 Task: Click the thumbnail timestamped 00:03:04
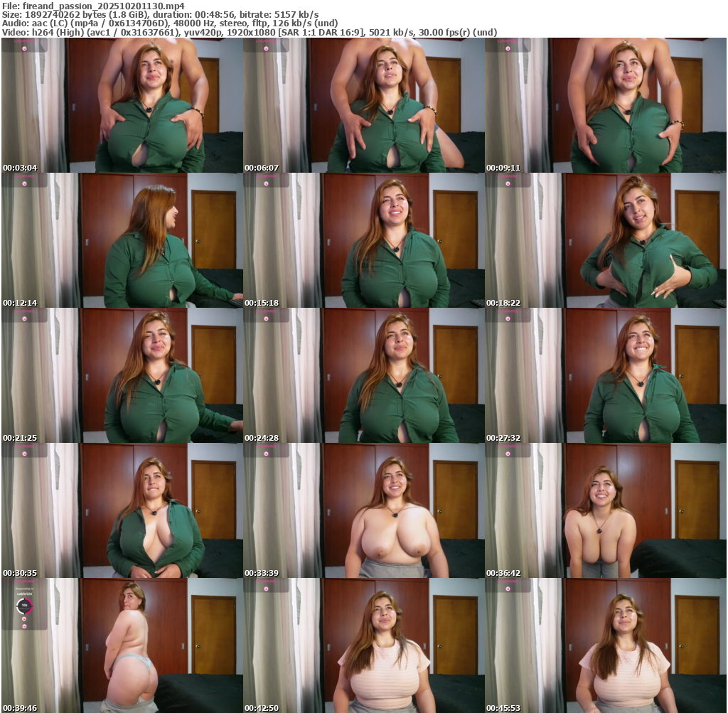122,105
